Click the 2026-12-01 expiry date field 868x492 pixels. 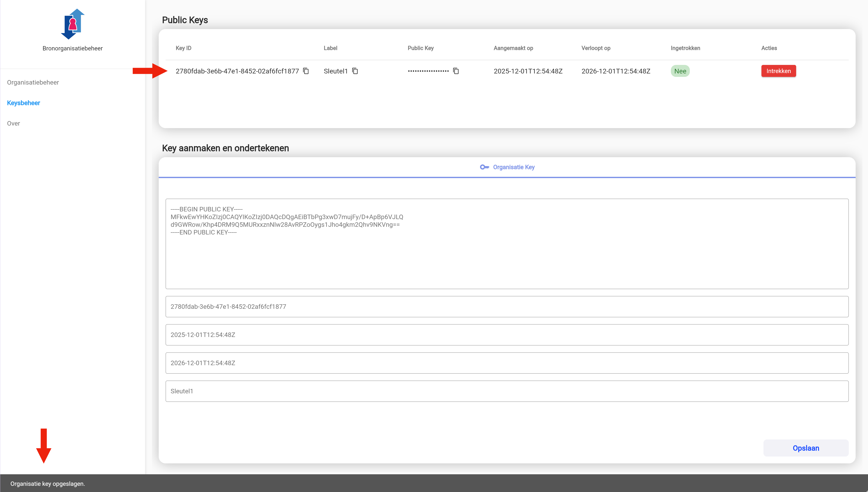coord(506,363)
